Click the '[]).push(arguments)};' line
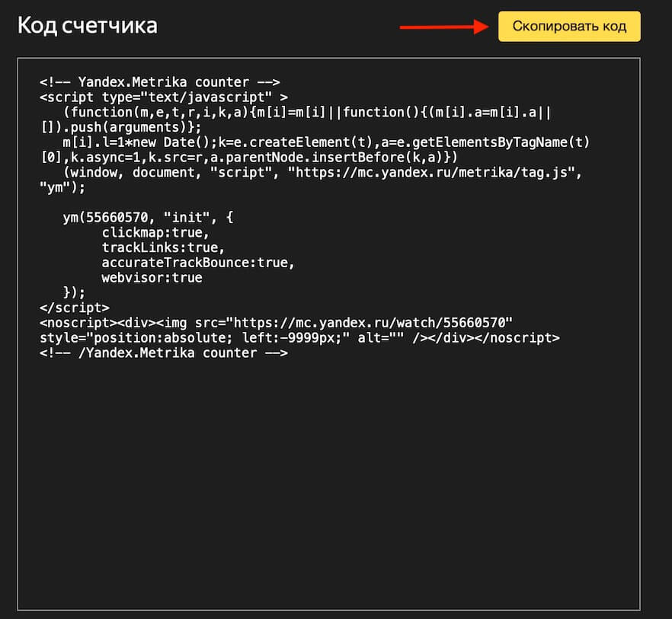This screenshot has height=619, width=672. pyautogui.click(x=120, y=127)
